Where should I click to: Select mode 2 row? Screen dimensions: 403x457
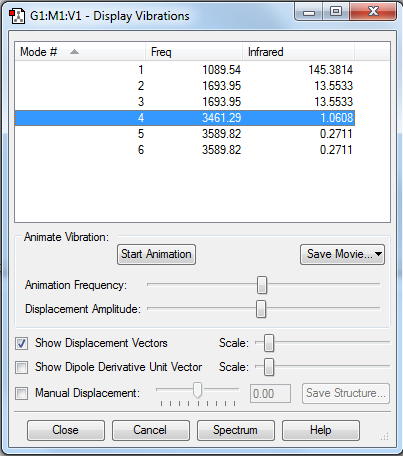(185, 86)
